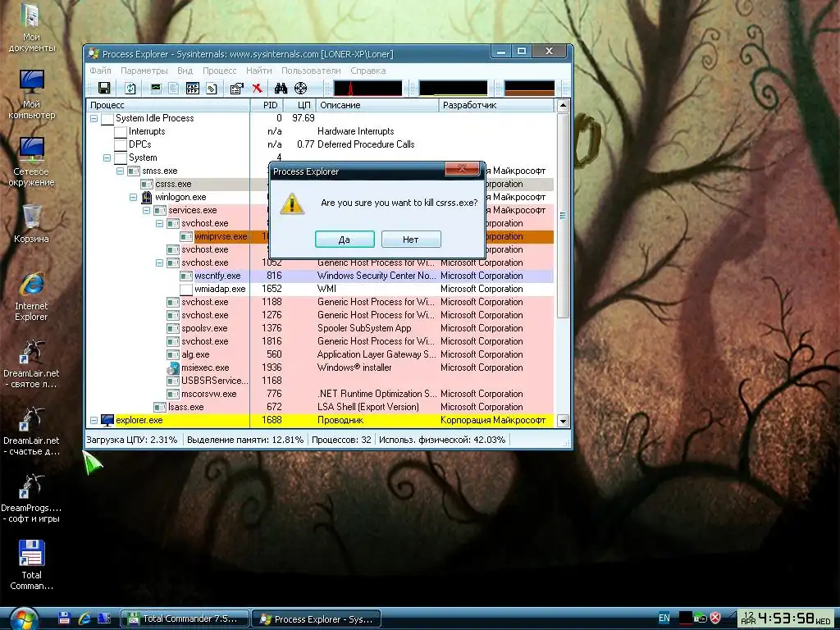Click the Refresh Now toolbar icon

pos(130,89)
